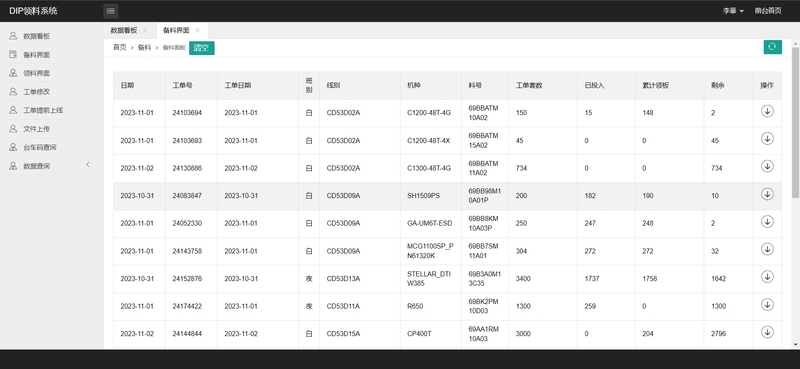Click the user icon beside 工单修改 in sidebar

click(x=13, y=91)
